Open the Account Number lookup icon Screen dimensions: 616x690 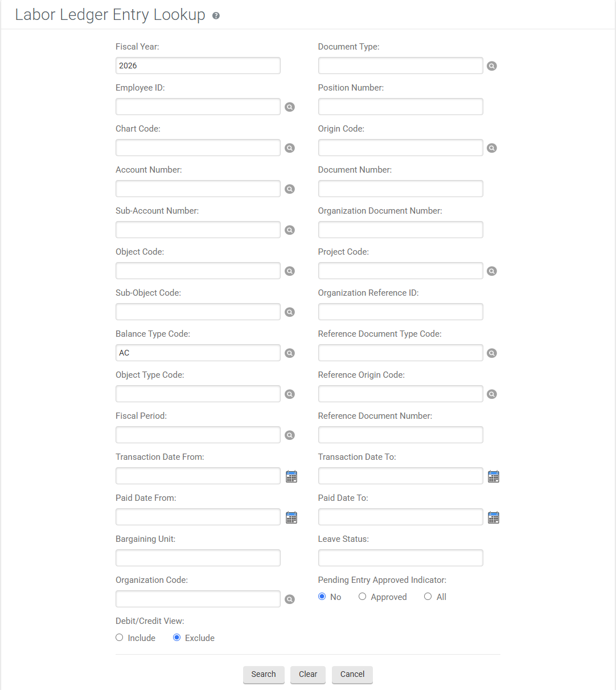pos(290,189)
